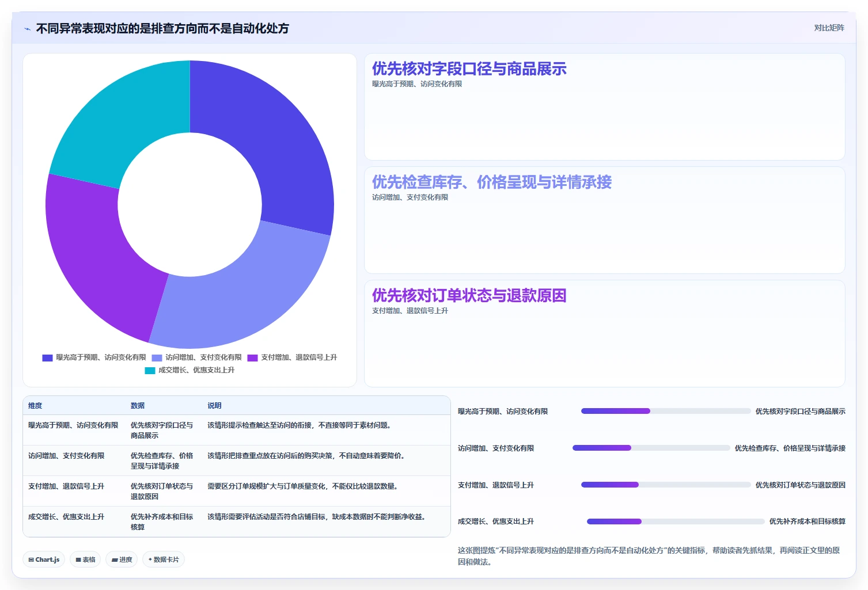Select the 数据卡片 tag chip
This screenshot has height=590, width=868.
pyautogui.click(x=164, y=559)
